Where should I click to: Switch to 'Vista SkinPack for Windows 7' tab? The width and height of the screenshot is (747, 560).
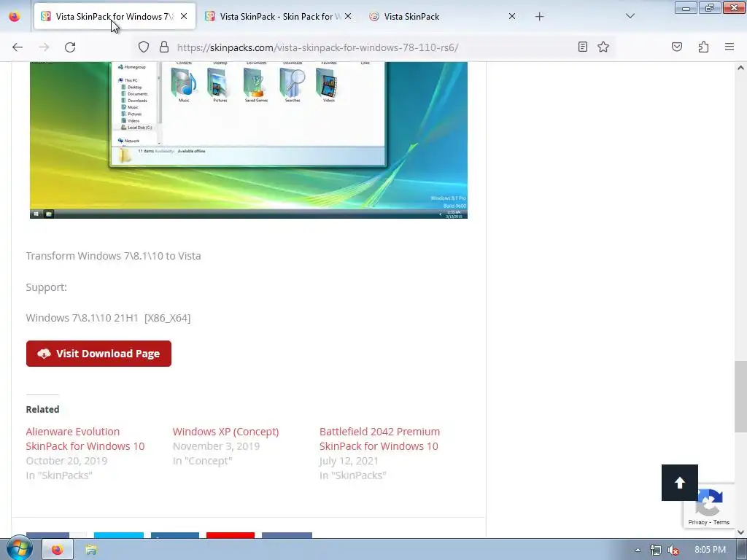tap(115, 16)
